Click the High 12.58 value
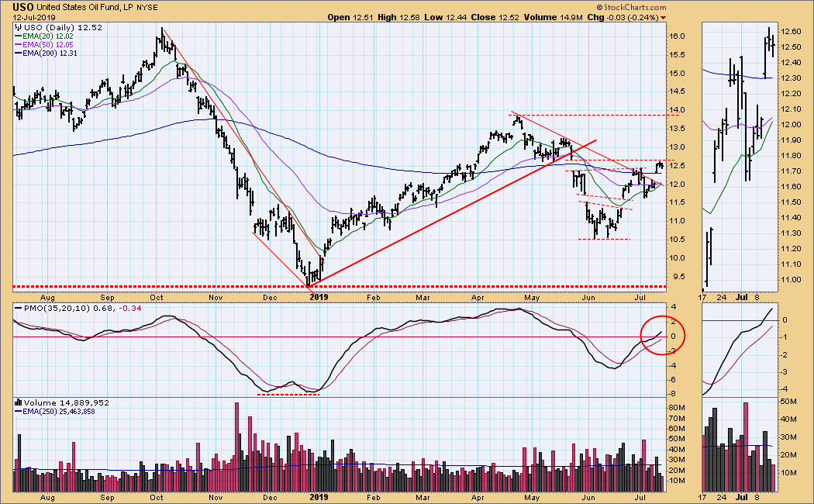 click(398, 17)
